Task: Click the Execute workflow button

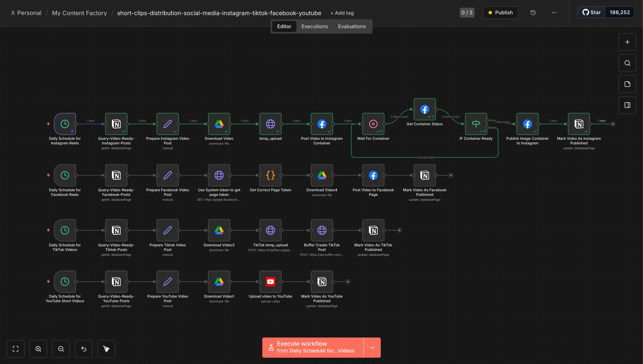Action: click(313, 347)
